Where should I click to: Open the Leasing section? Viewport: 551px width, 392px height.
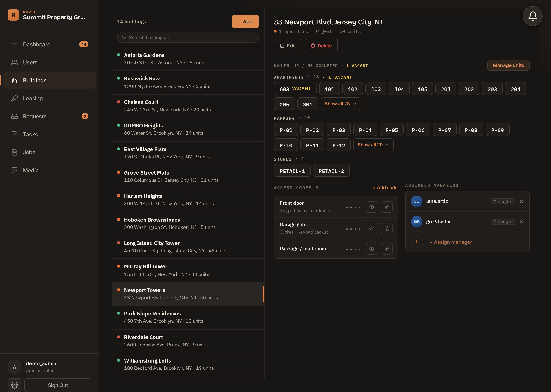pyautogui.click(x=50, y=99)
